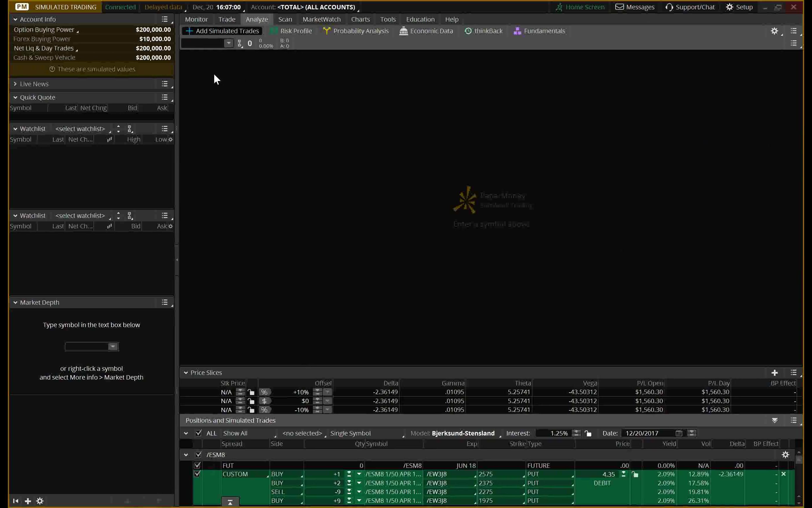Viewport: 812px width, 508px height.
Task: Open thinkBack view
Action: pos(483,31)
